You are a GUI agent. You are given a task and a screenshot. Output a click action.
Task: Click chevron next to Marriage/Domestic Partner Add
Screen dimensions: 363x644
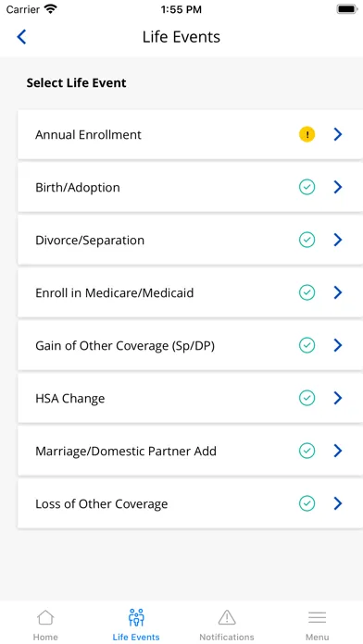point(338,451)
